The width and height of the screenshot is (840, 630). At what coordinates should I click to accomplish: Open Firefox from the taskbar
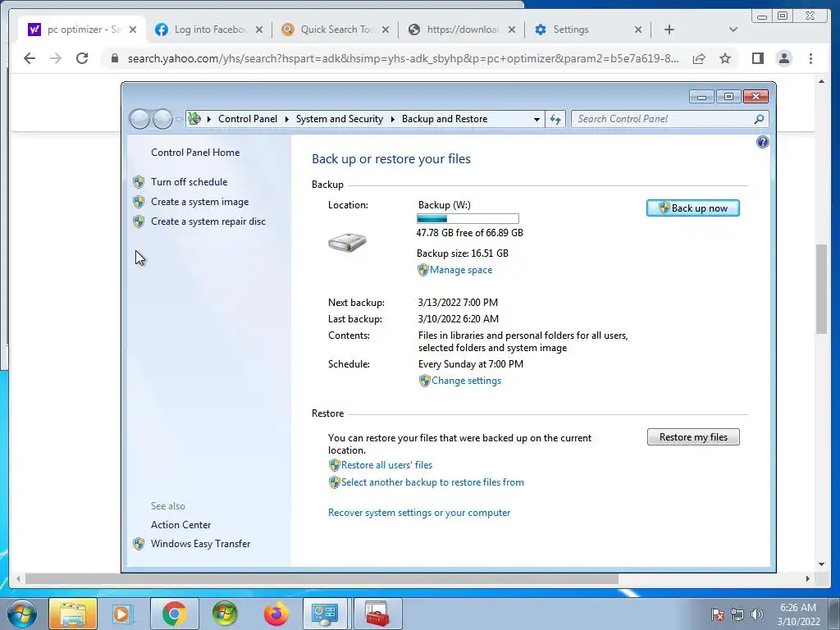(276, 614)
